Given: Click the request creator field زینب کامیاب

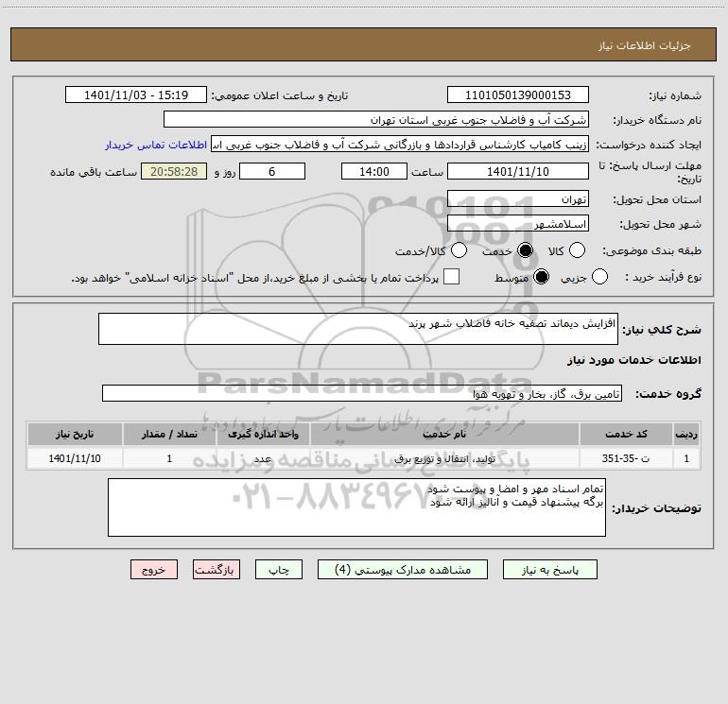Looking at the screenshot, I should [x=400, y=145].
